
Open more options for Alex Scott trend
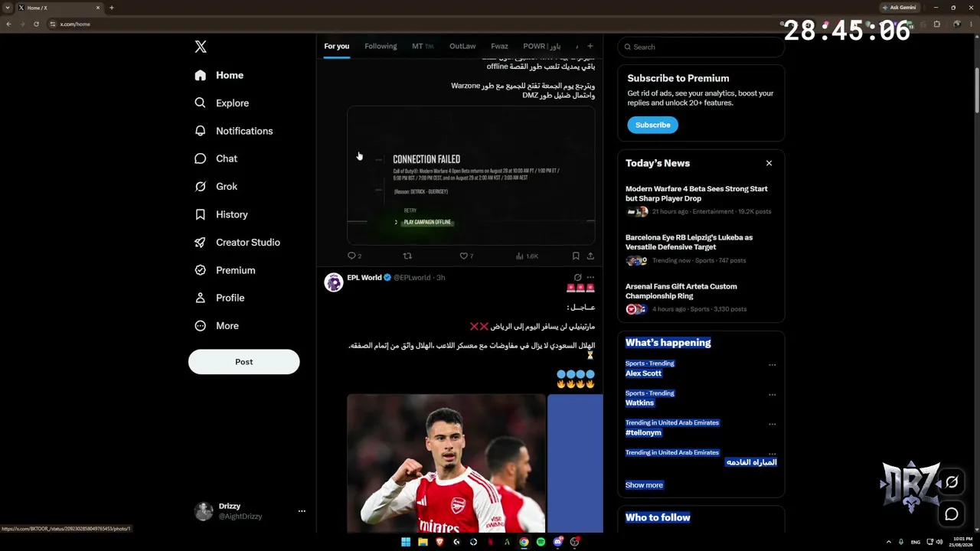coord(772,365)
